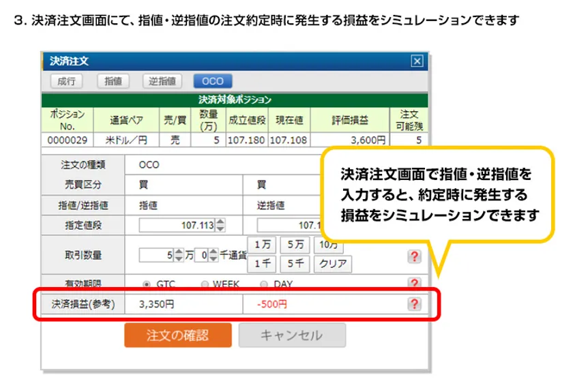Image resolution: width=573 pixels, height=392 pixels.
Task: Open help icon for 取引数量 row
Action: click(413, 256)
